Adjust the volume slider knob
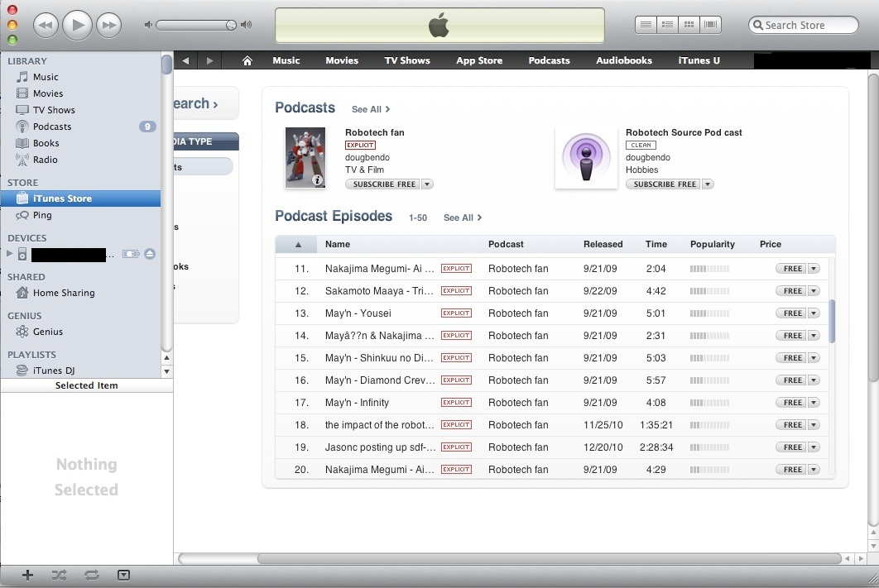Viewport: 879px width, 588px height. click(x=230, y=25)
